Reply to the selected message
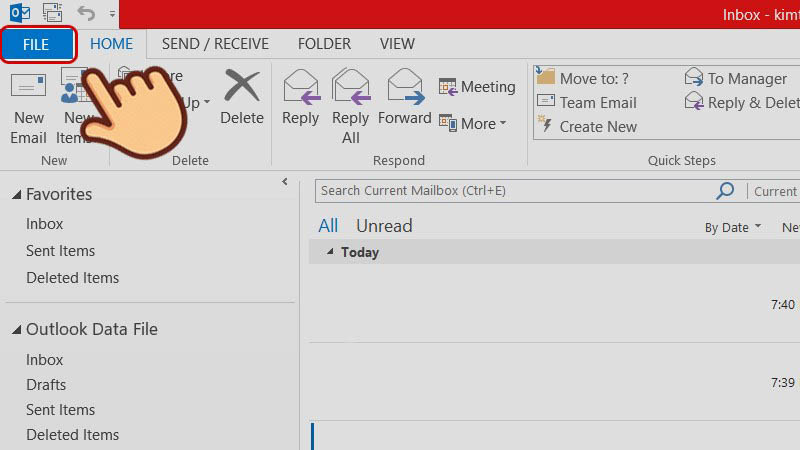 click(x=301, y=97)
